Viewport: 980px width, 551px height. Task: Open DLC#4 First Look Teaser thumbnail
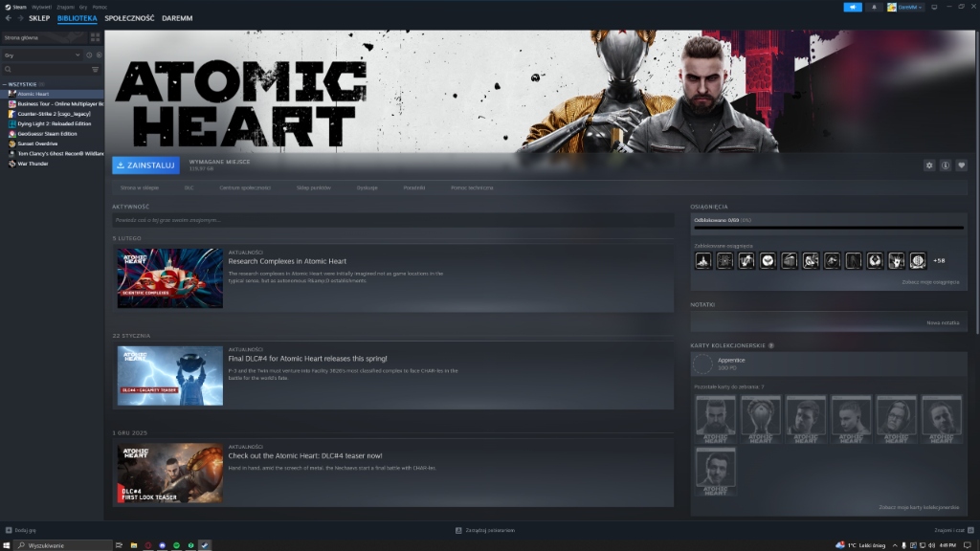170,473
